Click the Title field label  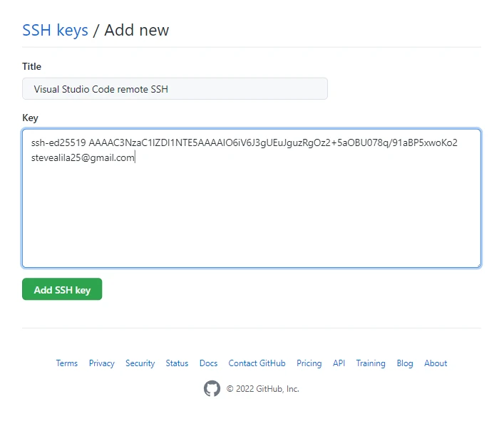point(32,66)
